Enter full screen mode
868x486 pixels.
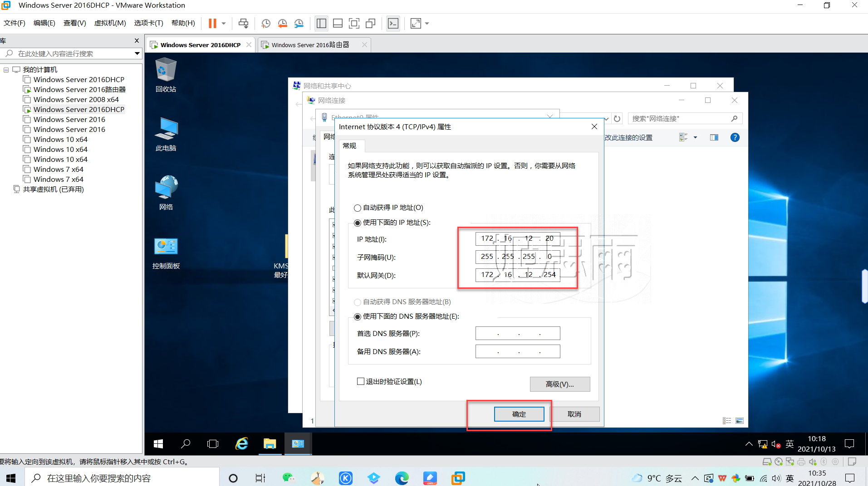[x=354, y=23]
